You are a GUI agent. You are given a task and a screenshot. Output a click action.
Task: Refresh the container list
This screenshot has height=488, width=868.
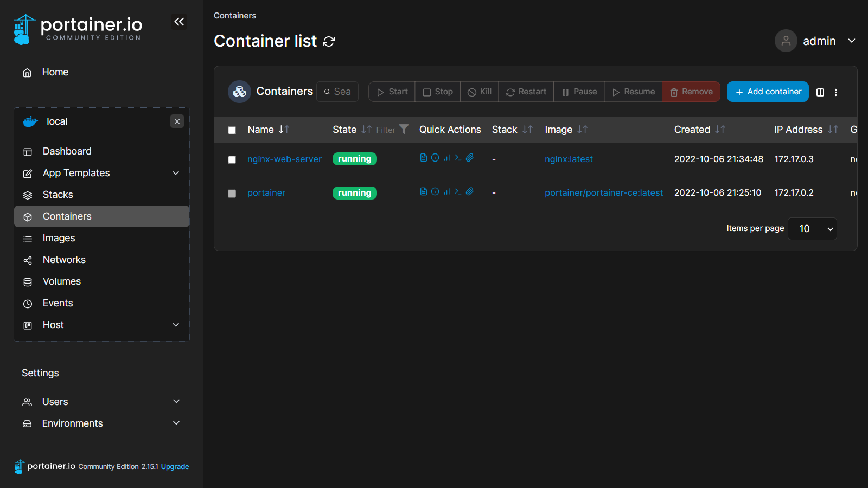click(x=329, y=42)
